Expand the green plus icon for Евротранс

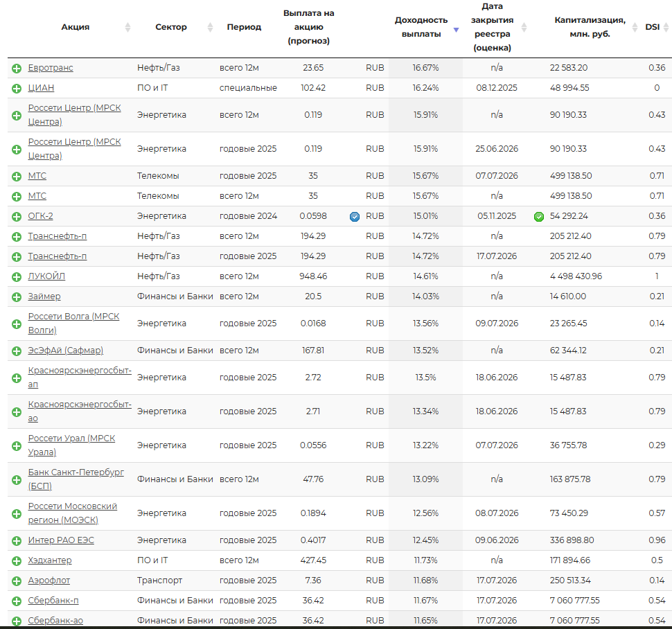click(17, 68)
